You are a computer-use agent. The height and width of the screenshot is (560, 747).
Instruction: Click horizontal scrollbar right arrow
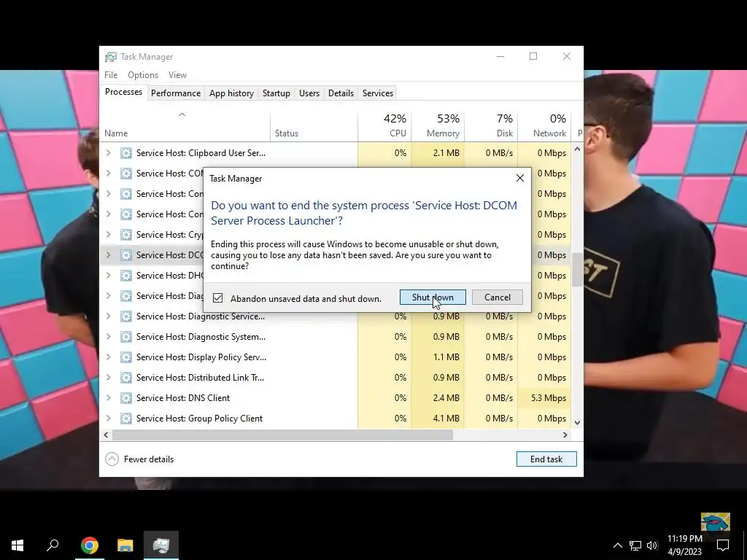pos(565,435)
